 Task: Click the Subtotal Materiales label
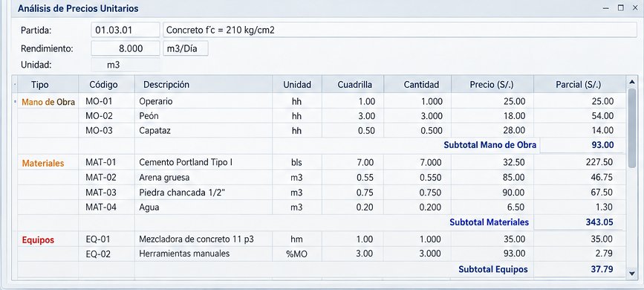coord(489,222)
